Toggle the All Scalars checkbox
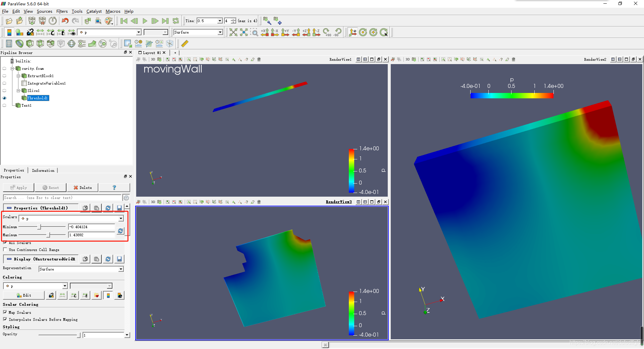 5,242
